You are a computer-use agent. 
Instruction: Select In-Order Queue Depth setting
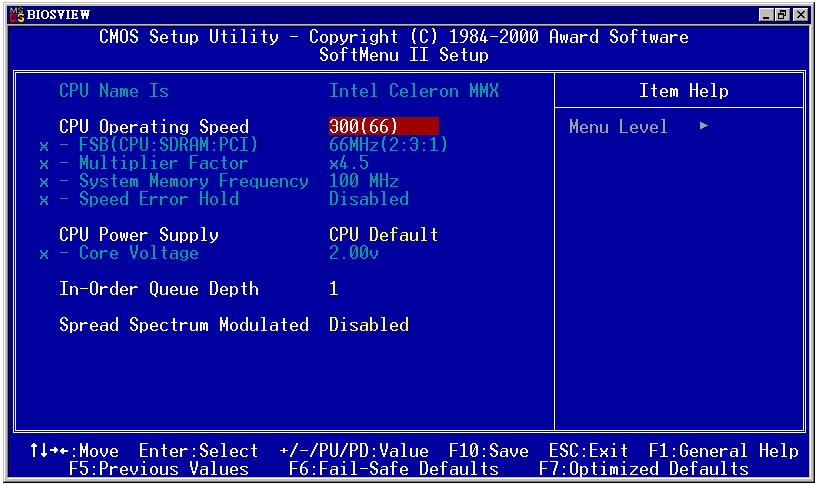(159, 289)
